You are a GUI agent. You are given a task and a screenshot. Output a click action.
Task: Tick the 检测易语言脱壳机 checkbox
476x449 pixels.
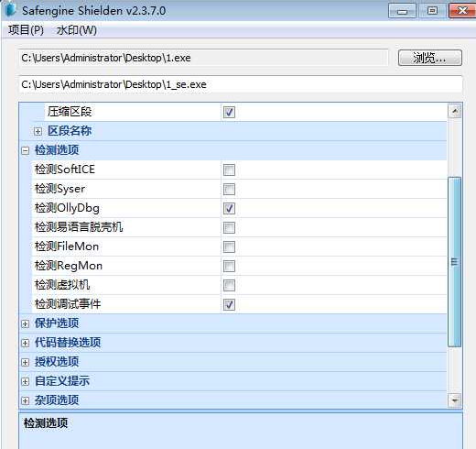click(229, 227)
